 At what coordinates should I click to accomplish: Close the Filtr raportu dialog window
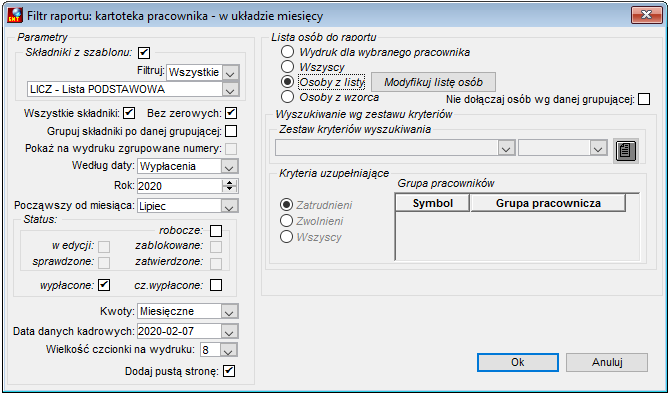(x=646, y=15)
